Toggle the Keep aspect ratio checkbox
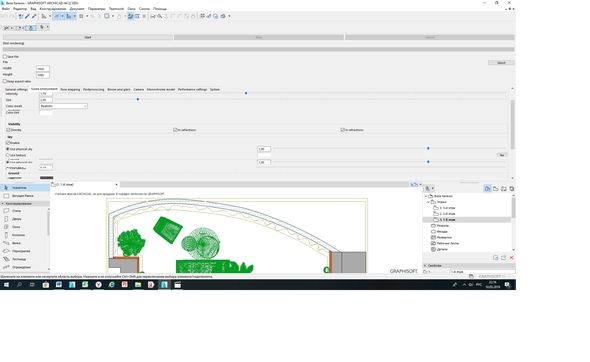The width and height of the screenshot is (590, 362). tap(5, 81)
